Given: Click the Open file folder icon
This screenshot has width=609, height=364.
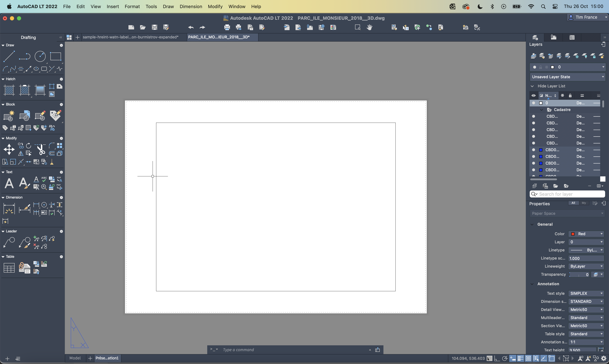Looking at the screenshot, I should pos(143,27).
